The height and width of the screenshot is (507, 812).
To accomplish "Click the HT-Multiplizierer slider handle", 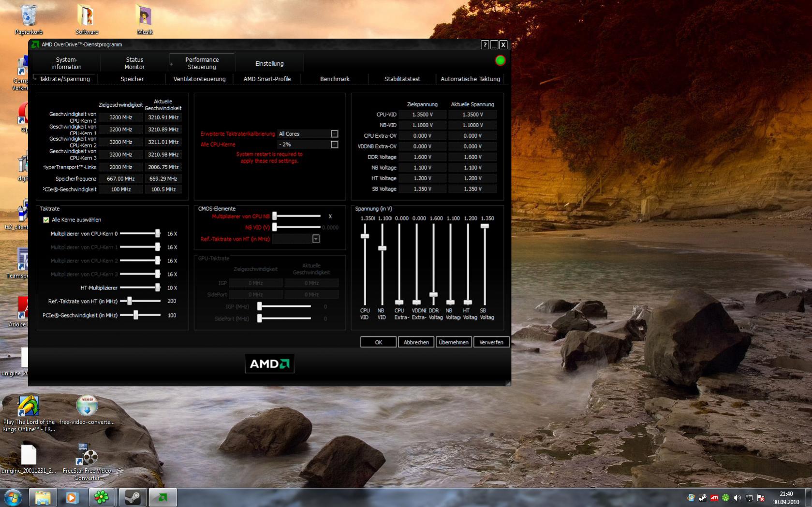I will 158,288.
